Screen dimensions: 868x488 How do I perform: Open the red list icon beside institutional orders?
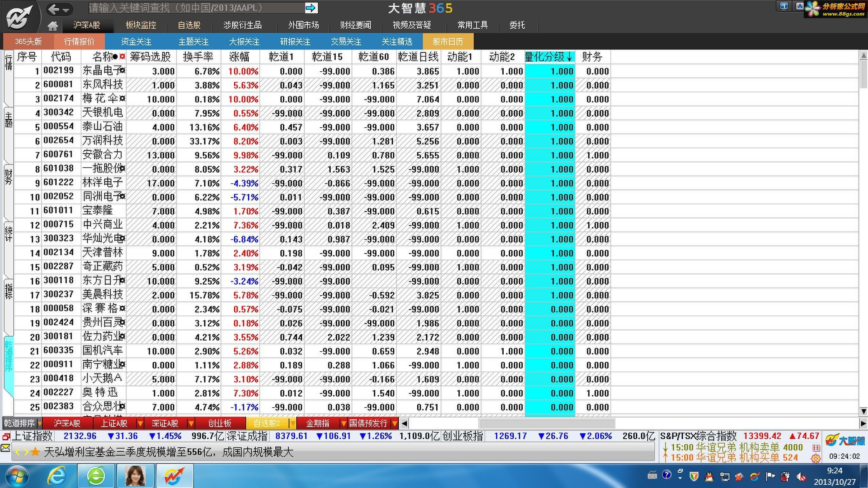(x=816, y=448)
